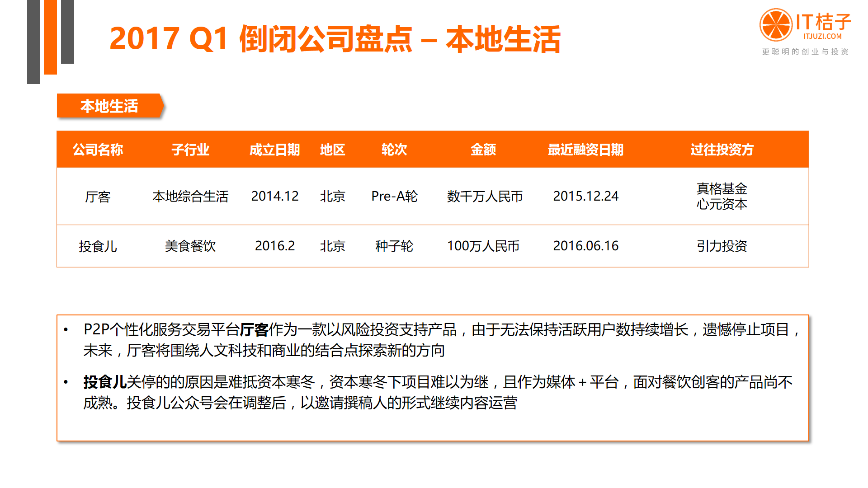Image resolution: width=868 pixels, height=488 pixels.
Task: Click the orange vertical bar decoration
Action: (50, 36)
